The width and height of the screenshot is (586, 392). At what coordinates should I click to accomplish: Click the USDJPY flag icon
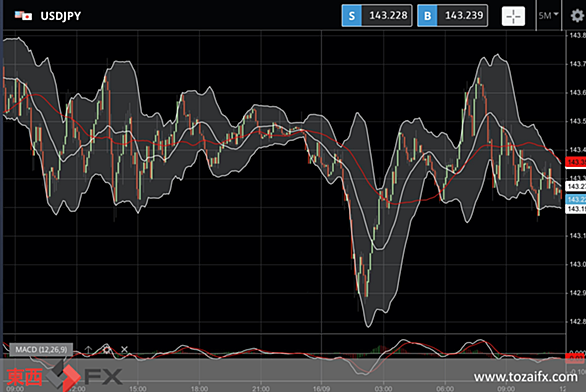tap(23, 16)
